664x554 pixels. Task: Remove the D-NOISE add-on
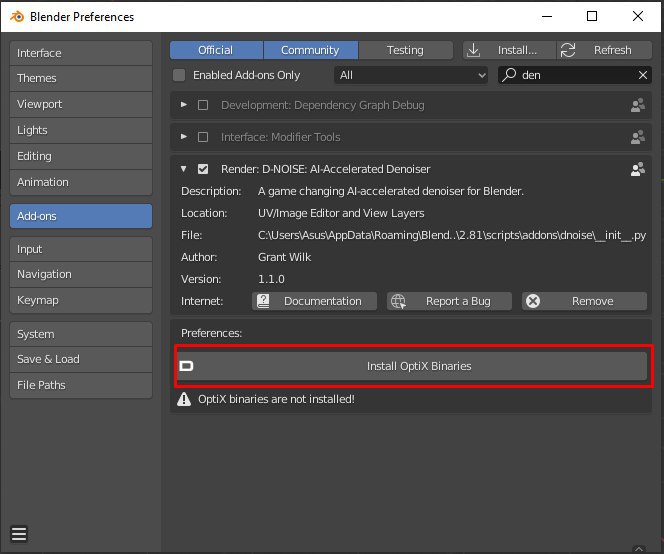tap(584, 301)
